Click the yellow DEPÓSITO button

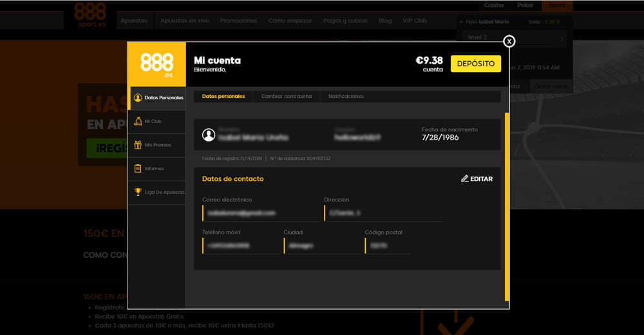[476, 64]
